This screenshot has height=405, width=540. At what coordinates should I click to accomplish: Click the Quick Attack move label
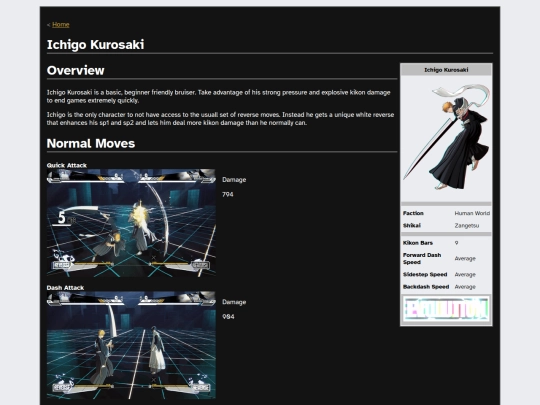(x=66, y=165)
